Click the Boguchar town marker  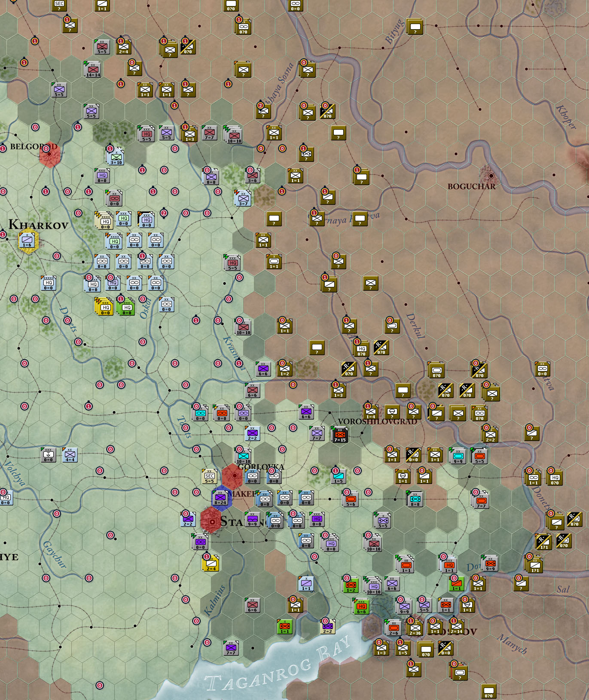pyautogui.click(x=491, y=176)
